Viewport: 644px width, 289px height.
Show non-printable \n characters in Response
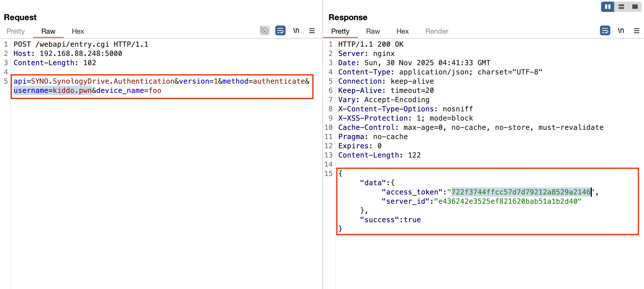click(621, 31)
